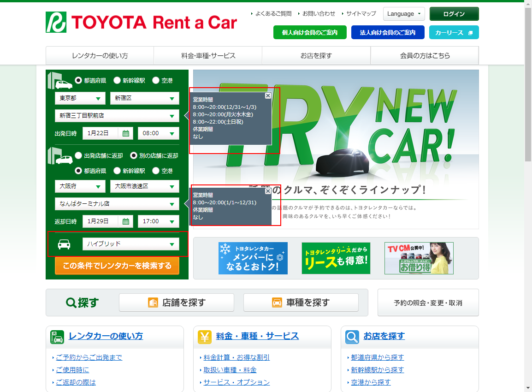This screenshot has height=392, width=532.
Task: Click メンバーになるとおトク banner
Action: [x=253, y=258]
